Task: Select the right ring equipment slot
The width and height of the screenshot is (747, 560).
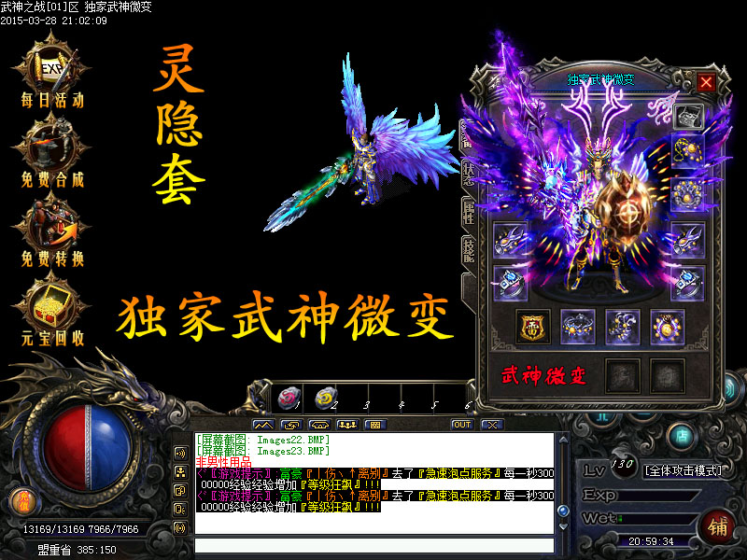Action: 687,284
